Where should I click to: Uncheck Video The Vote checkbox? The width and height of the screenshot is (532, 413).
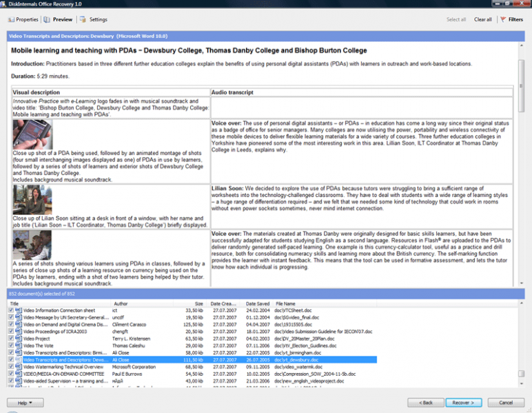[x=11, y=346]
